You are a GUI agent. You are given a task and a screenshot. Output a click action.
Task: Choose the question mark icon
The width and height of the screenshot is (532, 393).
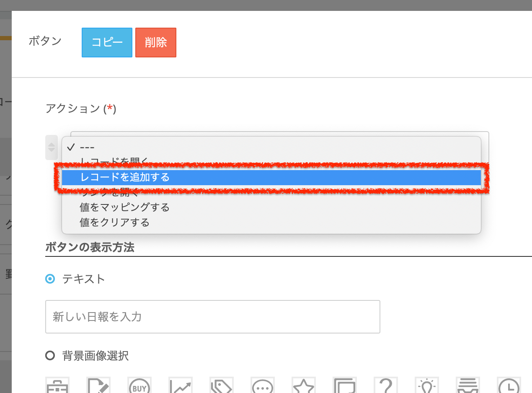coord(386,385)
